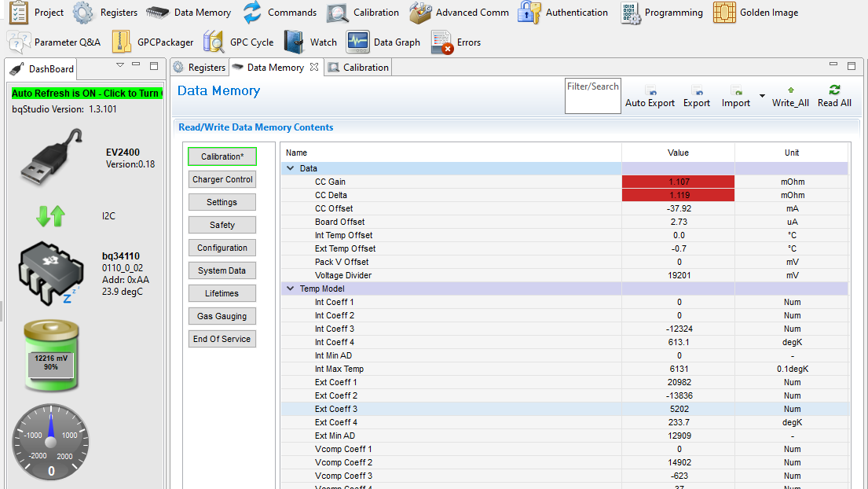Maximize the Data Memory editor panel

pyautogui.click(x=852, y=65)
